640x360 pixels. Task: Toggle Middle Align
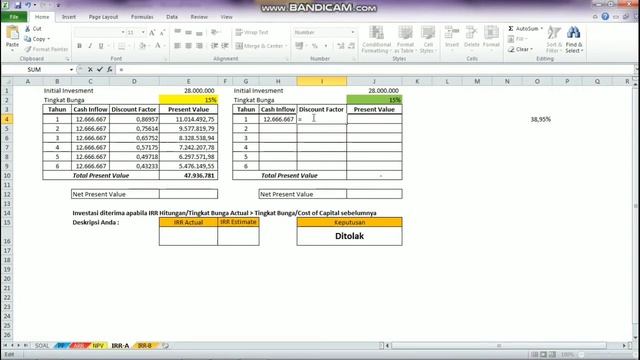(188, 32)
